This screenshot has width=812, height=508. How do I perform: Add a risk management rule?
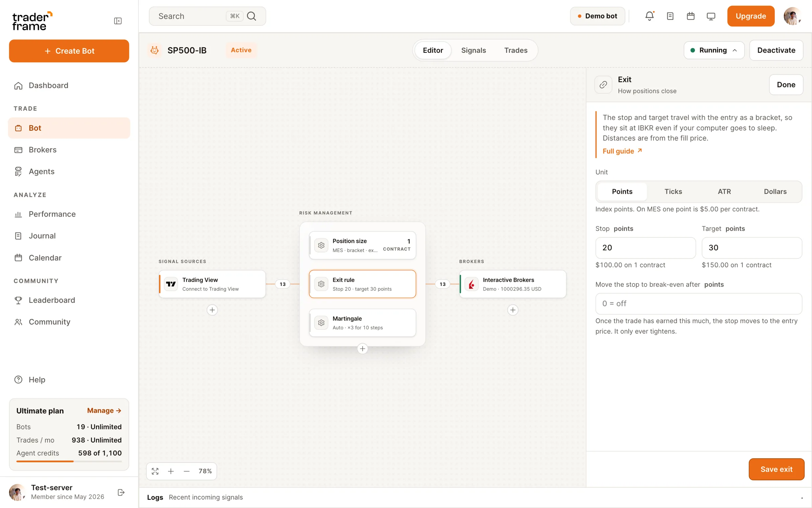click(362, 348)
